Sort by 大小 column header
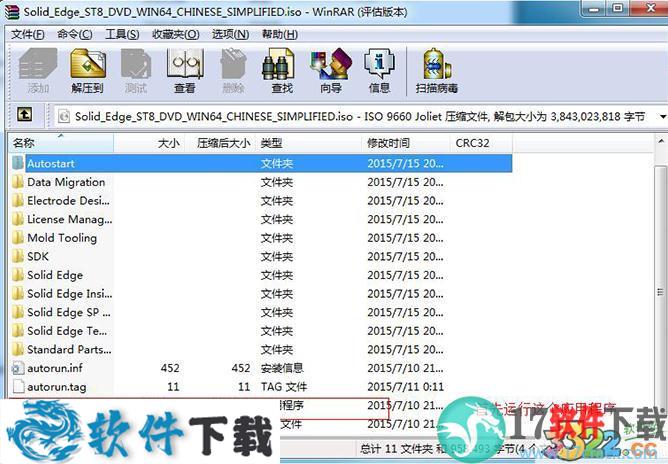The height and width of the screenshot is (464, 668). (148, 143)
